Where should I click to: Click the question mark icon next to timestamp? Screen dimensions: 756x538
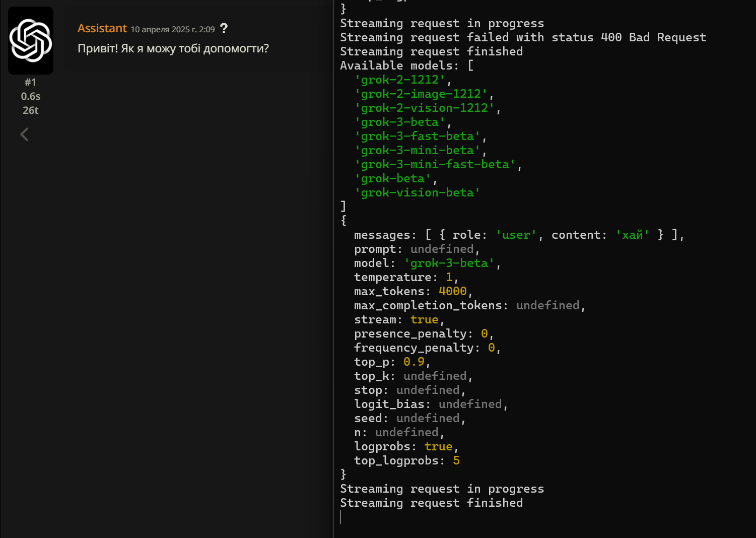224,29
